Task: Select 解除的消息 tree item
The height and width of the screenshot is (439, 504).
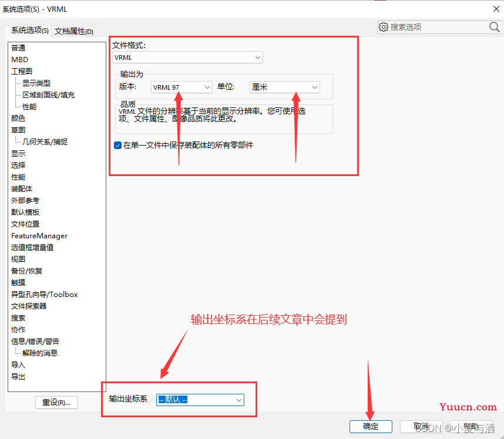Action: point(40,353)
